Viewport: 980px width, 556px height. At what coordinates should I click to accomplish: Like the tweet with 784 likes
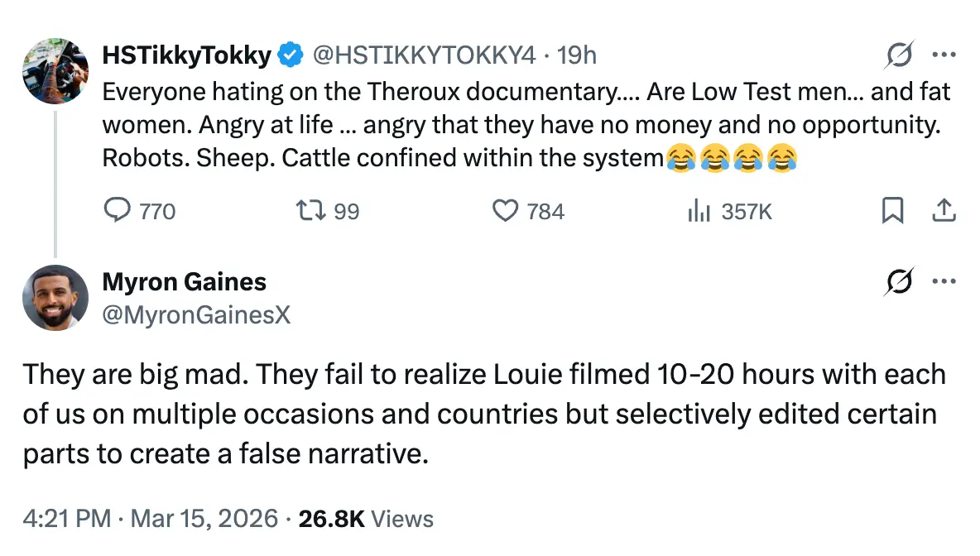[x=506, y=211]
